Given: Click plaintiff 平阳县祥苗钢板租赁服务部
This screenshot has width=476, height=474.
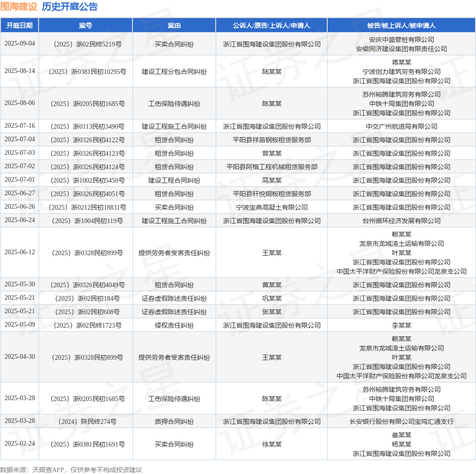Looking at the screenshot, I should (271, 140).
